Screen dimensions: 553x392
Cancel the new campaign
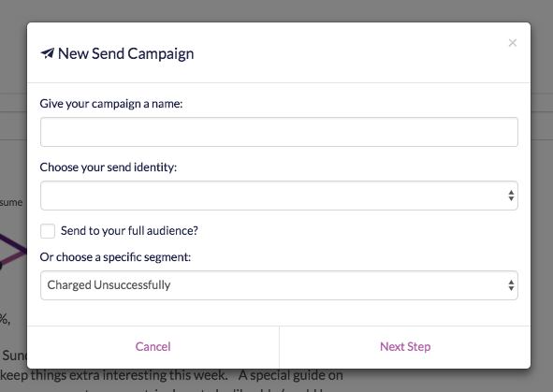point(153,347)
